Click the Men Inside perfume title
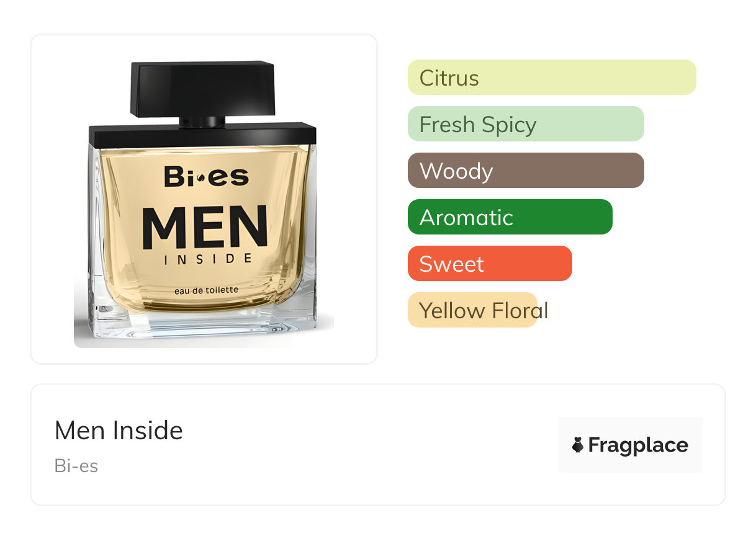 point(119,431)
